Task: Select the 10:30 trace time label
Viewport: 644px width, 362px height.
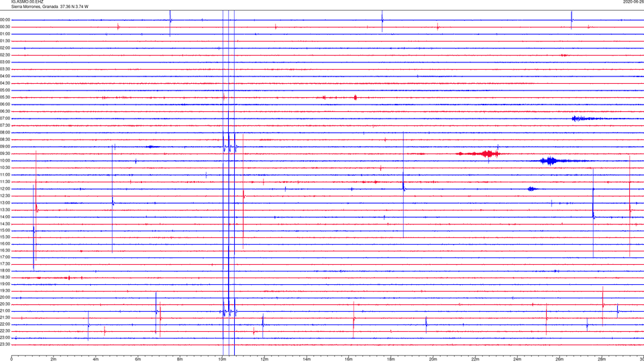Action: pyautogui.click(x=5, y=168)
